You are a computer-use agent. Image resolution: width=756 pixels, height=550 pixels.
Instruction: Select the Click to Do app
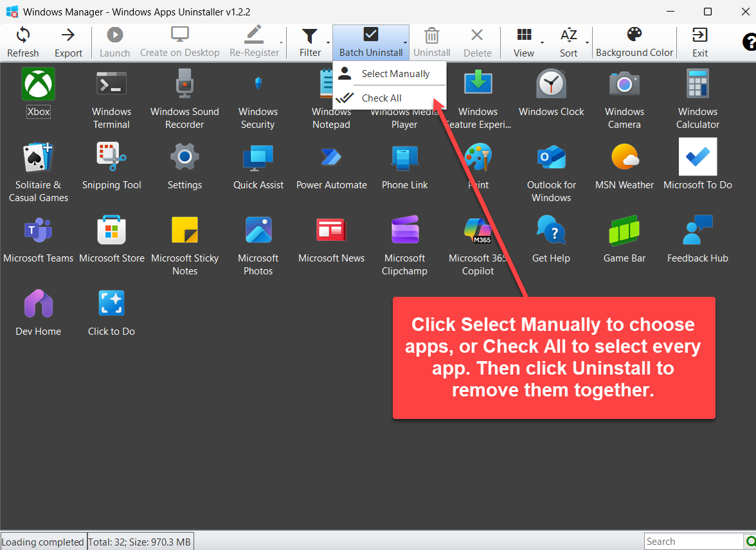[111, 314]
